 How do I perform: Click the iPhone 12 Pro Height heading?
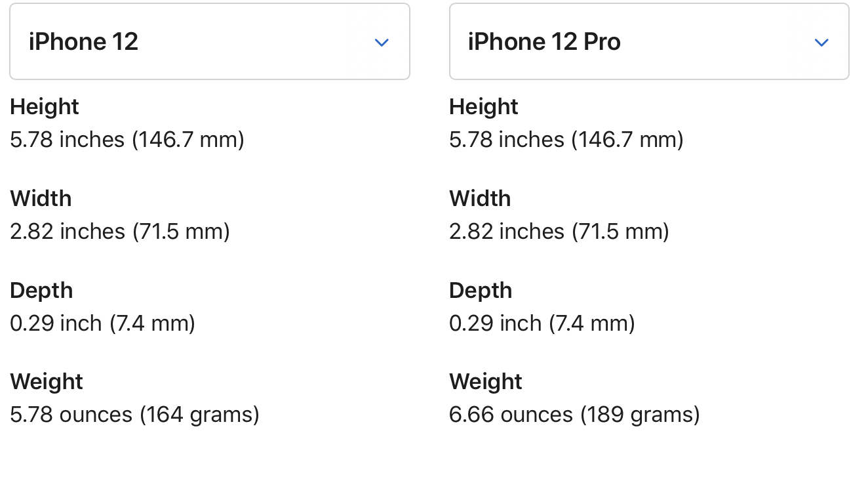point(484,106)
